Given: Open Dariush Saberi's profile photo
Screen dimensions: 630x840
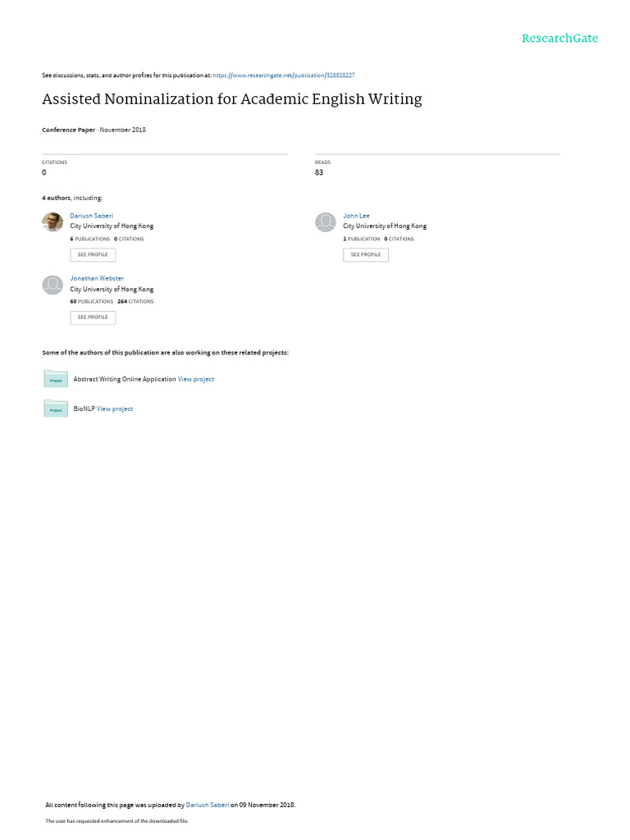Looking at the screenshot, I should coord(52,221).
